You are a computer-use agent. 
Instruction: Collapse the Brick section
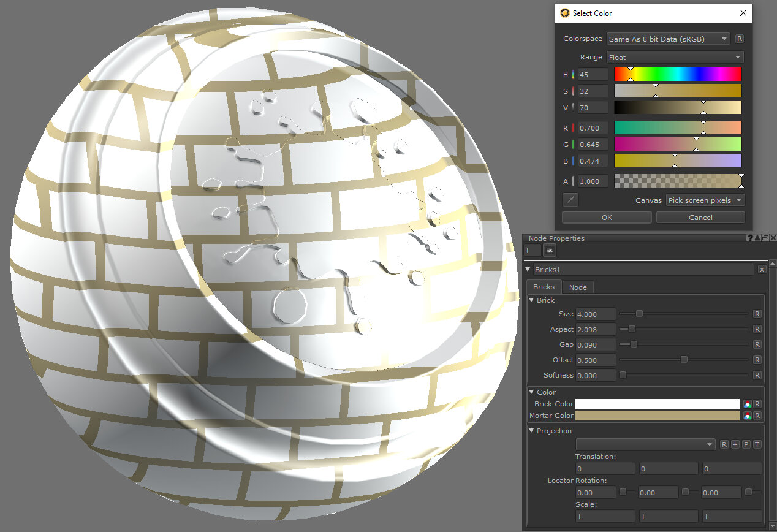[x=531, y=300]
